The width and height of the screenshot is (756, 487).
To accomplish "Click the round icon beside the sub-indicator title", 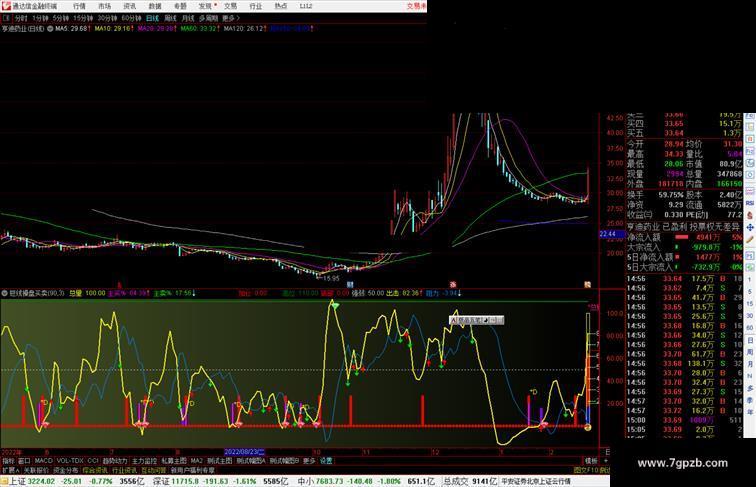I will pos(4,293).
